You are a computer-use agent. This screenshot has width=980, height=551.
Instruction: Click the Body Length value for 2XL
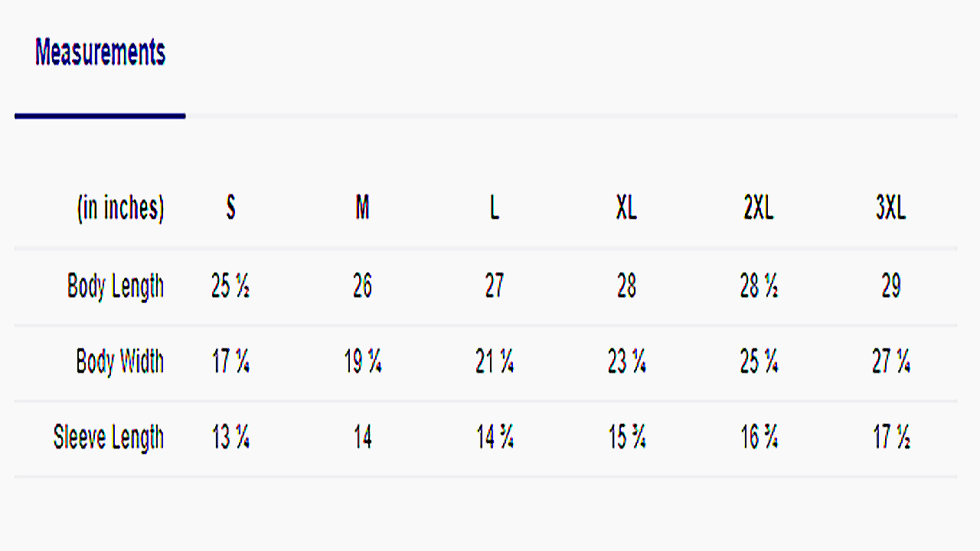759,287
